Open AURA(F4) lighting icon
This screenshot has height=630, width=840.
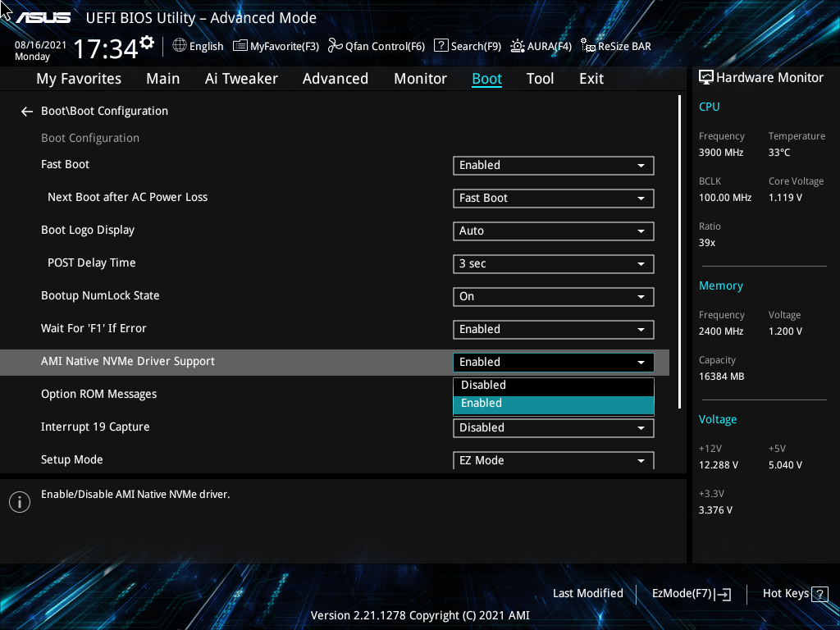pos(518,46)
